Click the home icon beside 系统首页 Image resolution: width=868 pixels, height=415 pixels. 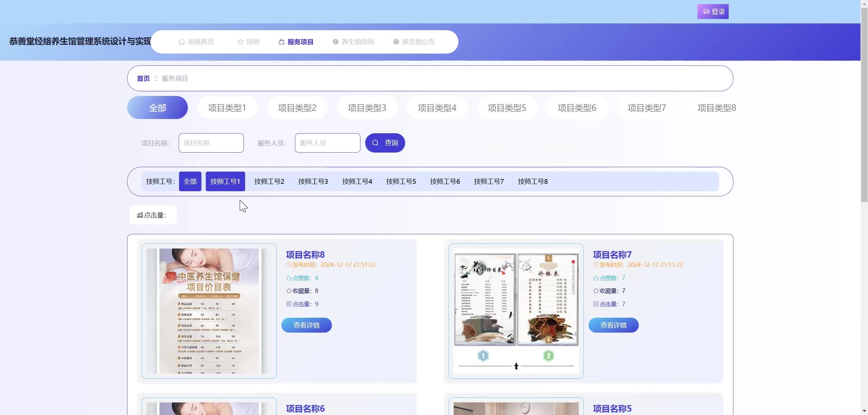182,42
